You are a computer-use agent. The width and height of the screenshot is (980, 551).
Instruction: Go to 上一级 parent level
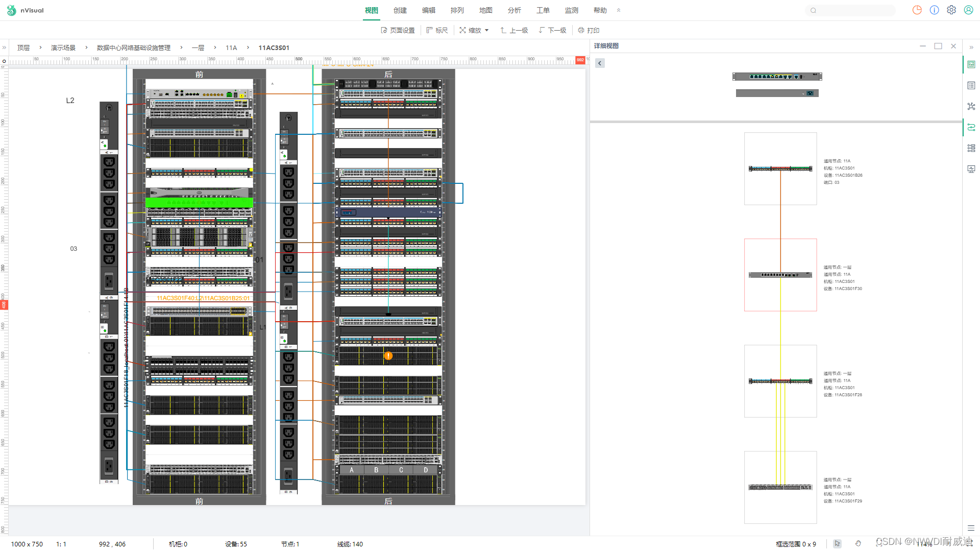pyautogui.click(x=514, y=30)
